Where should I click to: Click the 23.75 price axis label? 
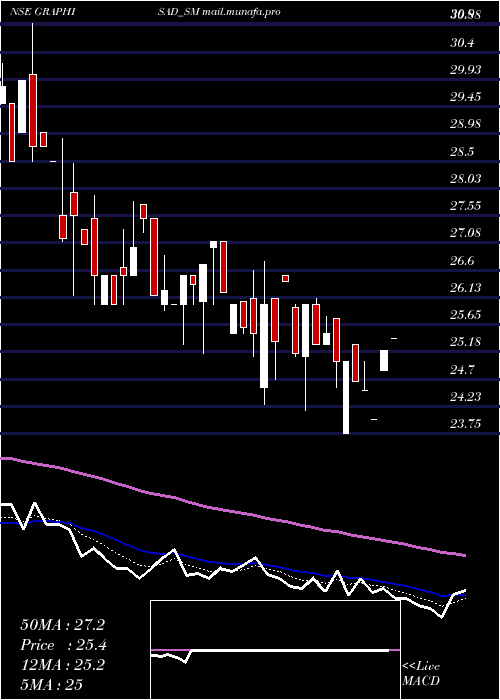pyautogui.click(x=465, y=424)
